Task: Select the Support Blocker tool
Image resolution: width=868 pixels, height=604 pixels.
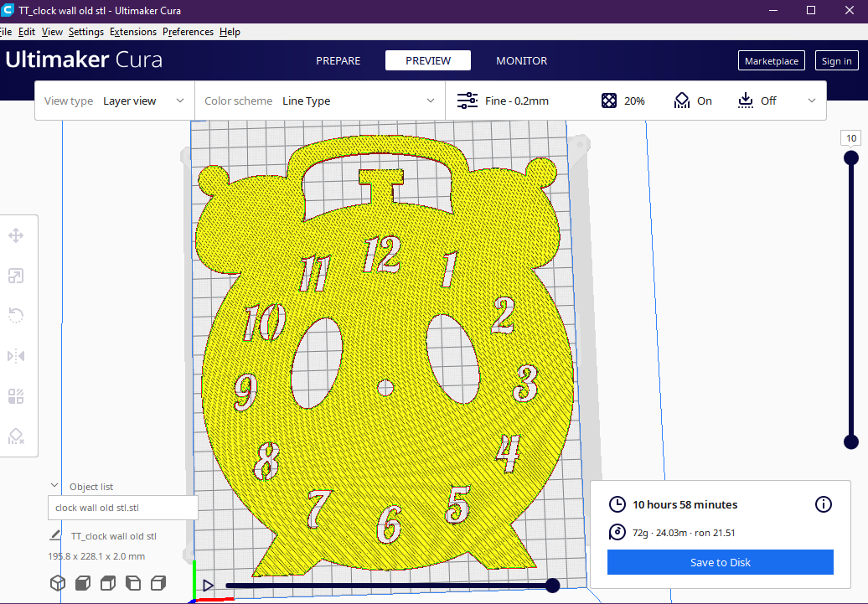Action: (x=16, y=436)
